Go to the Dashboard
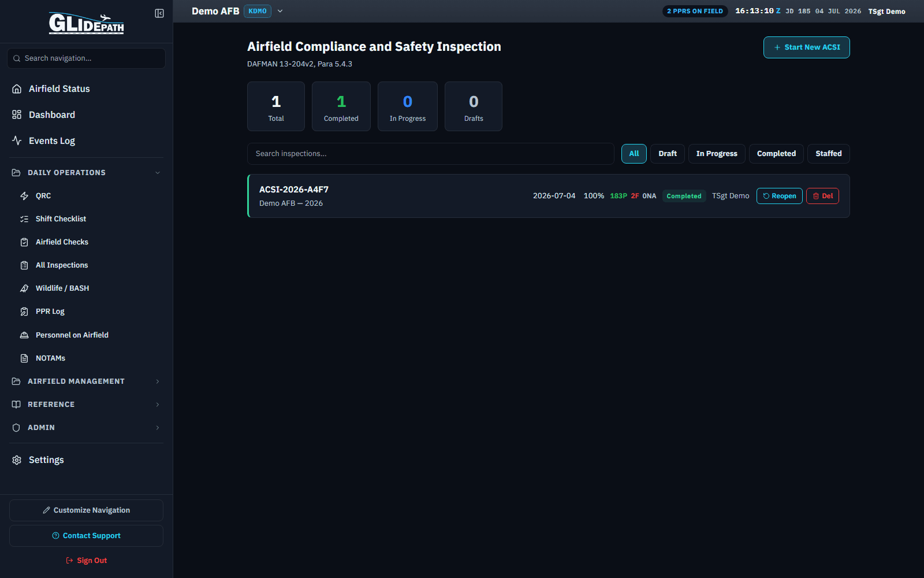924x578 pixels. pyautogui.click(x=86, y=115)
